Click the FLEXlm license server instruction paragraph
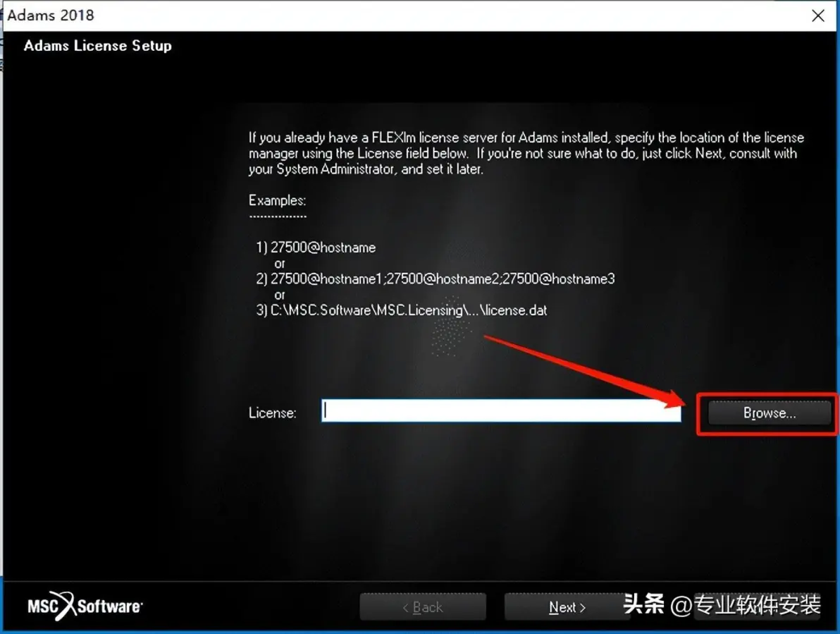 [x=526, y=153]
